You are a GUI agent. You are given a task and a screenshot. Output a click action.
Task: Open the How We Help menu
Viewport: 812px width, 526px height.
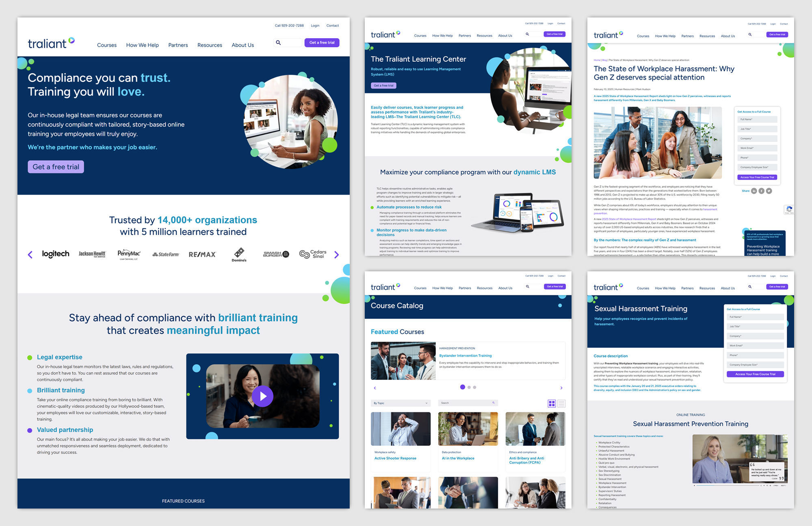(x=142, y=45)
